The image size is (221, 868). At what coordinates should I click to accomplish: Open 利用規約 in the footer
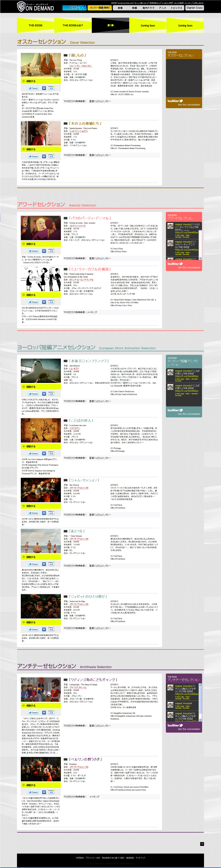point(80,858)
